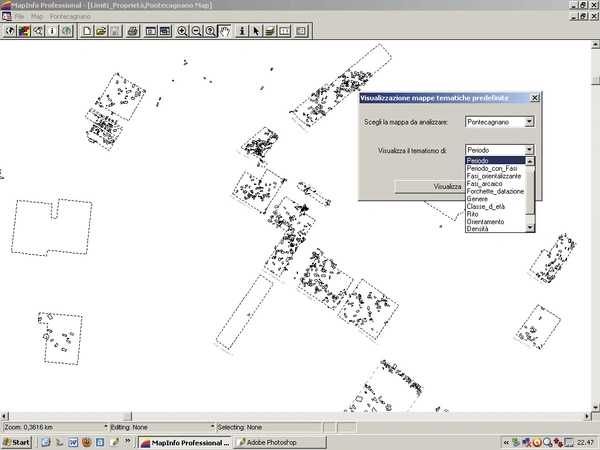600x450 pixels.
Task: Create a New Table with blank-page icon
Action: point(88,31)
